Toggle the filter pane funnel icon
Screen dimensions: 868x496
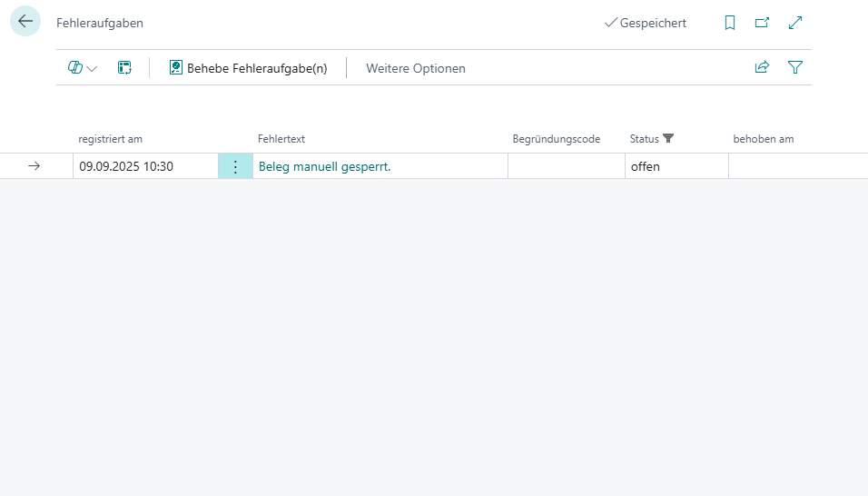pyautogui.click(x=795, y=67)
